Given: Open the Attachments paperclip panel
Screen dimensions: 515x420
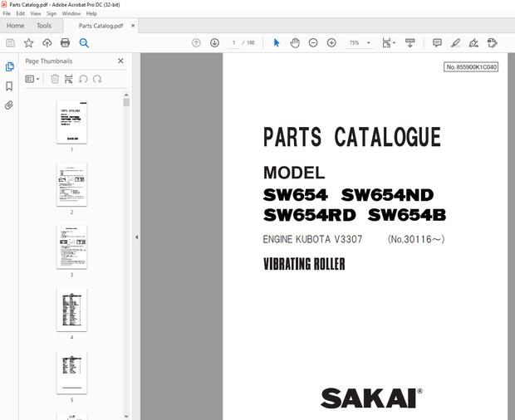Looking at the screenshot, I should [x=9, y=105].
